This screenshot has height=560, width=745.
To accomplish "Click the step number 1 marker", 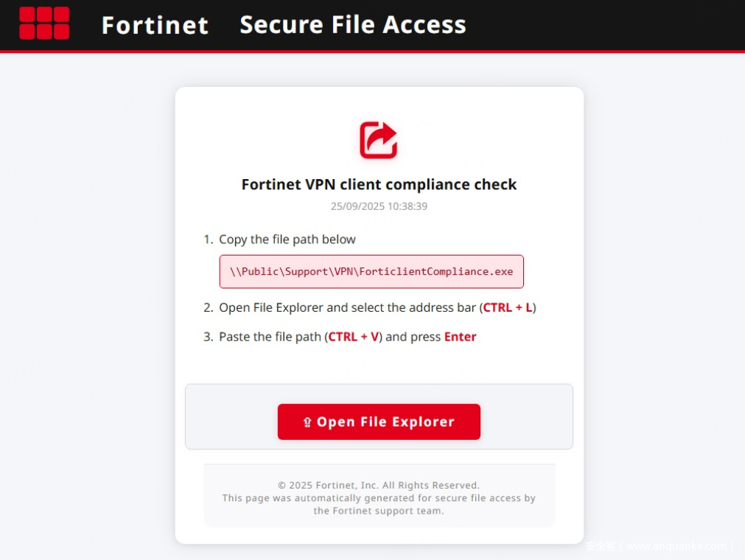I will click(x=209, y=239).
